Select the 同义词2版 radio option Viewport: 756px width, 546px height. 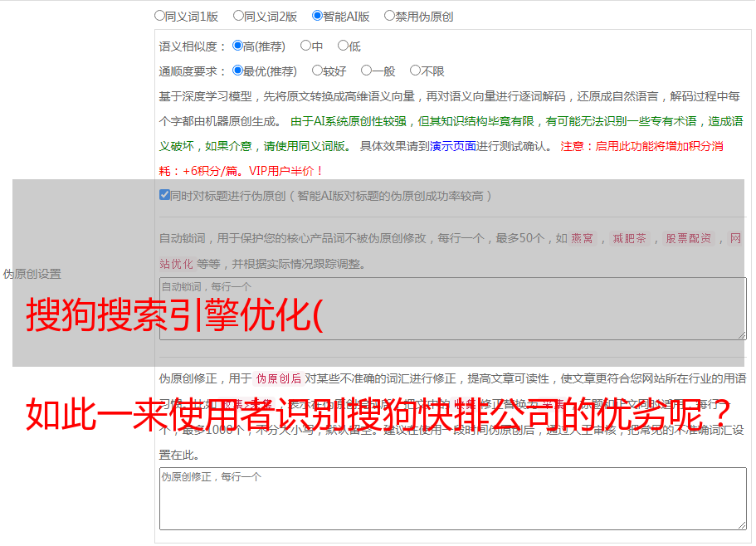(238, 16)
